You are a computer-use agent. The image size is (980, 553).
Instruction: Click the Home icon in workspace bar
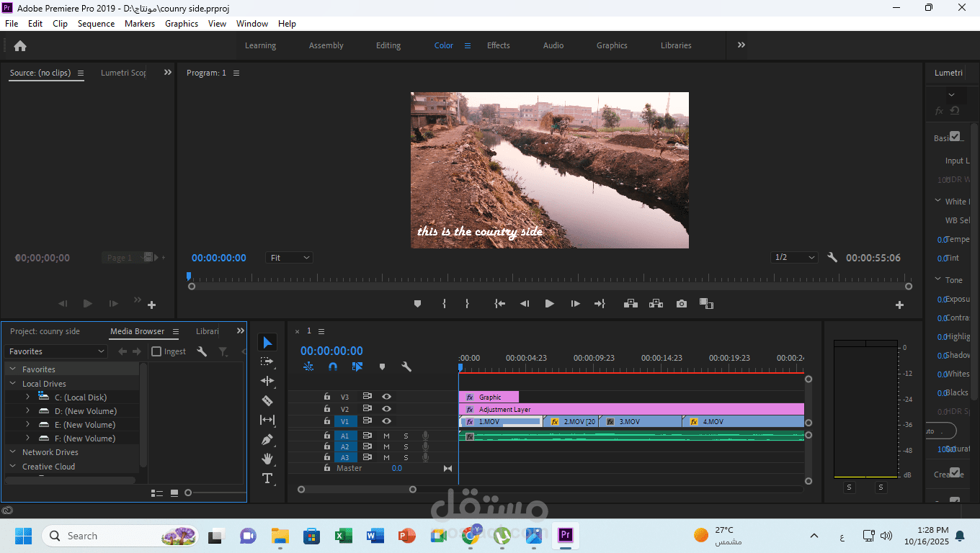[20, 45]
